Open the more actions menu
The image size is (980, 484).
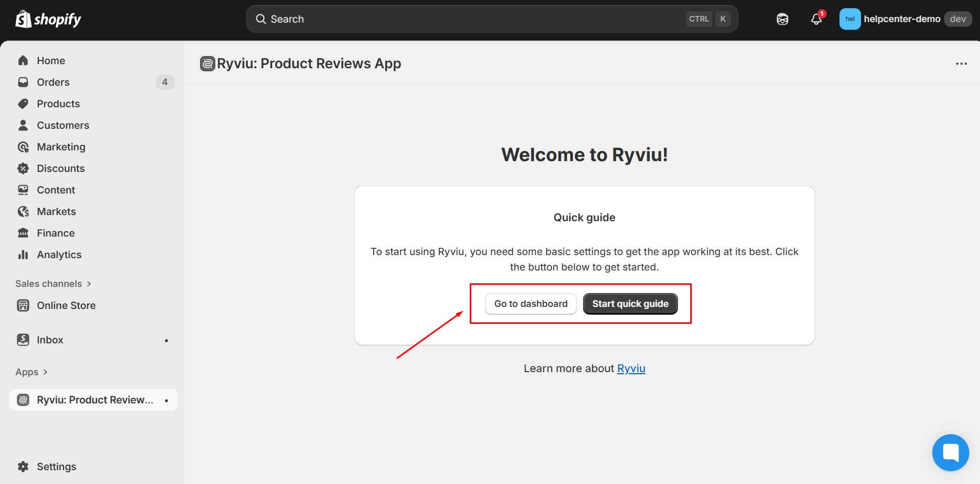point(962,63)
